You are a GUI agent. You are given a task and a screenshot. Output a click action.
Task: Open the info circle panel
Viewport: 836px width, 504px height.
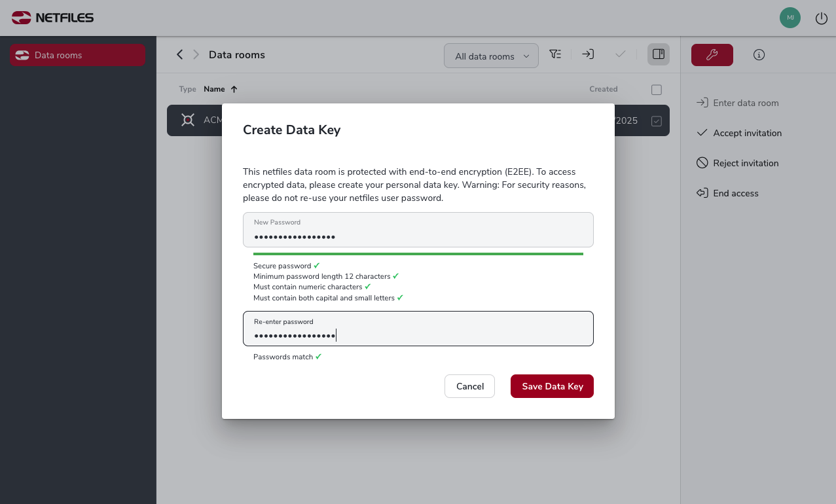point(759,55)
